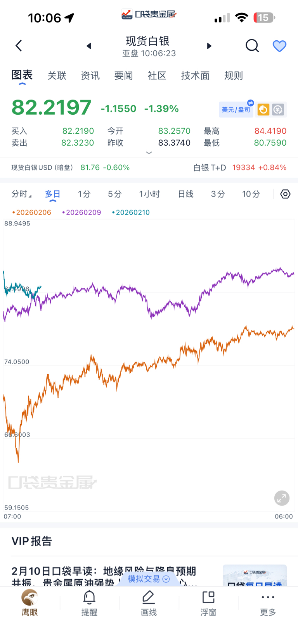The image size is (298, 644).
Task: Open 画线 drawing tool
Action: click(x=149, y=603)
